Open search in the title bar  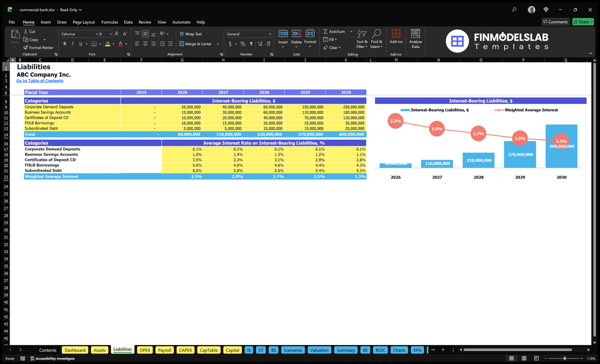514,9
